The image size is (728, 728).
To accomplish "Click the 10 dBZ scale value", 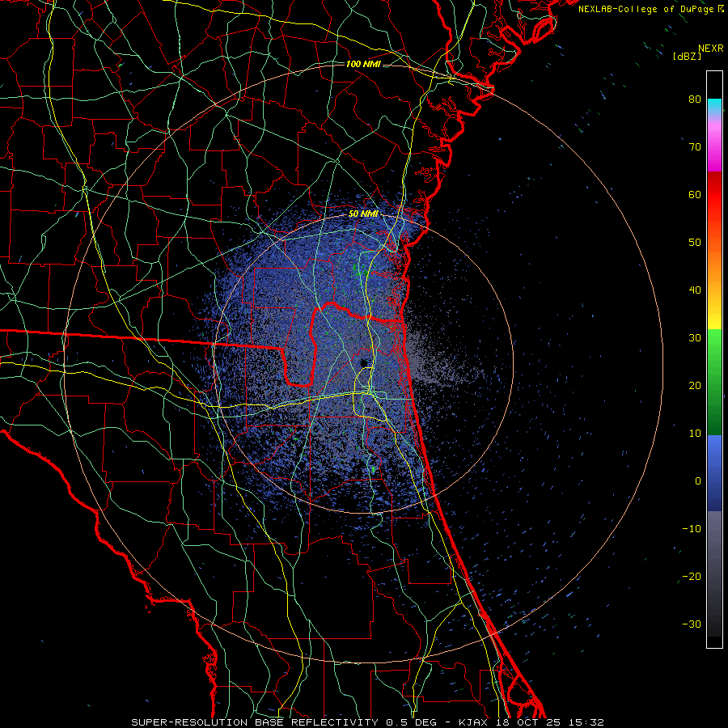I will pyautogui.click(x=695, y=434).
